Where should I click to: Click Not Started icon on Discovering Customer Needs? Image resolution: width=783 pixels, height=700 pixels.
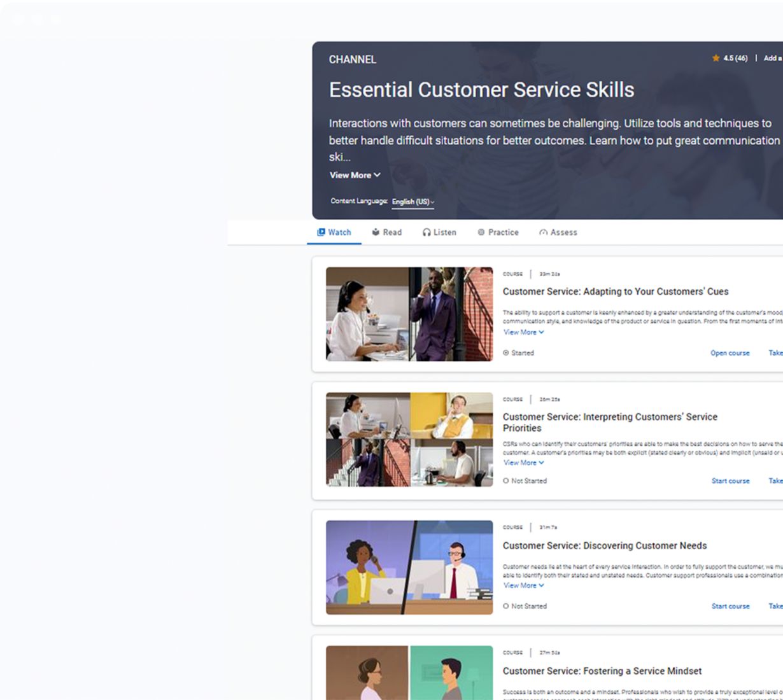point(506,606)
